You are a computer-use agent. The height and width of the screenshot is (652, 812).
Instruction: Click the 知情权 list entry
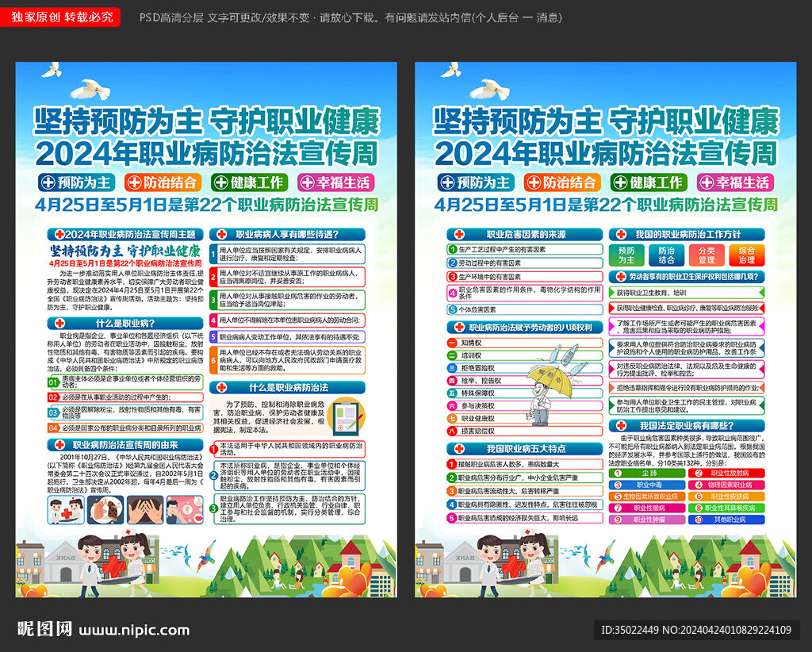[470, 342]
